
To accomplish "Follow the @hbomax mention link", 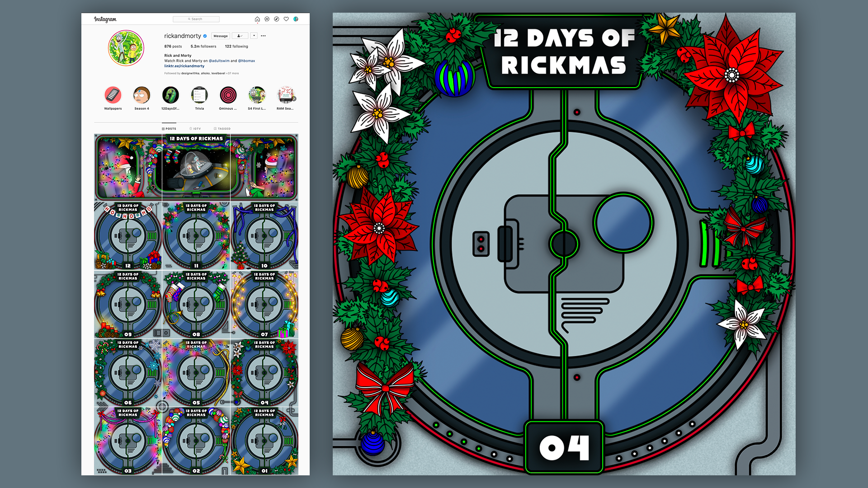I will coord(246,61).
